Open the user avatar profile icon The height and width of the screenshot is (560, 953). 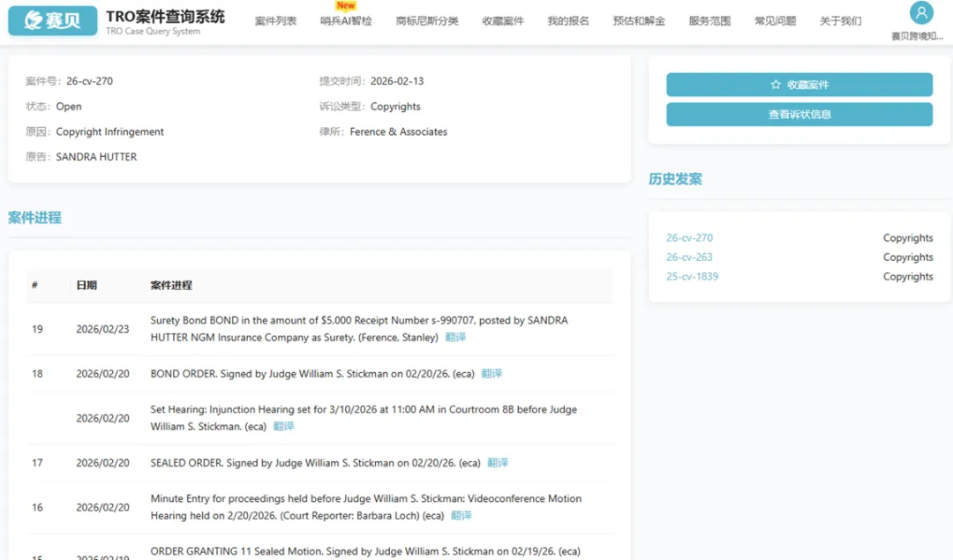click(921, 13)
